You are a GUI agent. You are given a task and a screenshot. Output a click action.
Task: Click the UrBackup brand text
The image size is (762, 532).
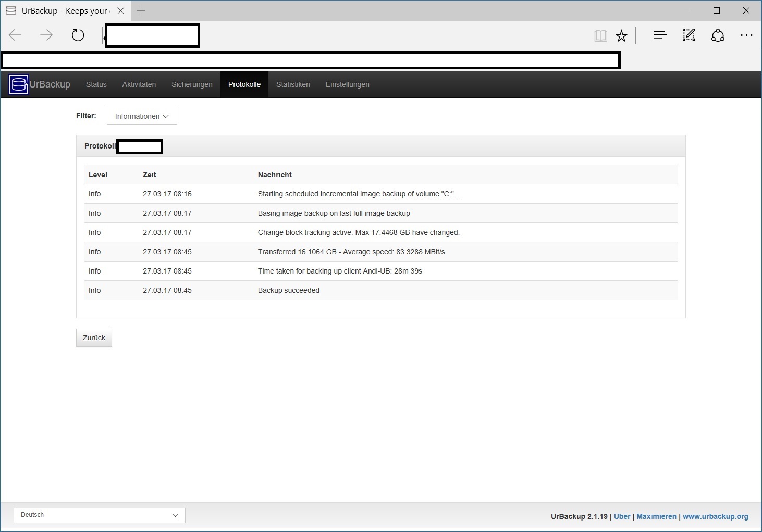tap(50, 84)
